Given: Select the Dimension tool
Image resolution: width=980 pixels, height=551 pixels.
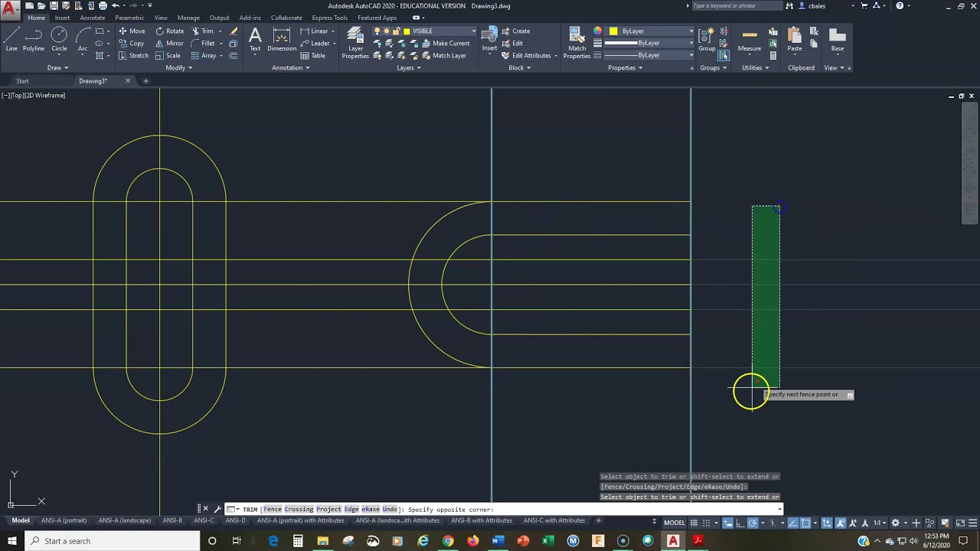Looking at the screenshot, I should point(282,40).
